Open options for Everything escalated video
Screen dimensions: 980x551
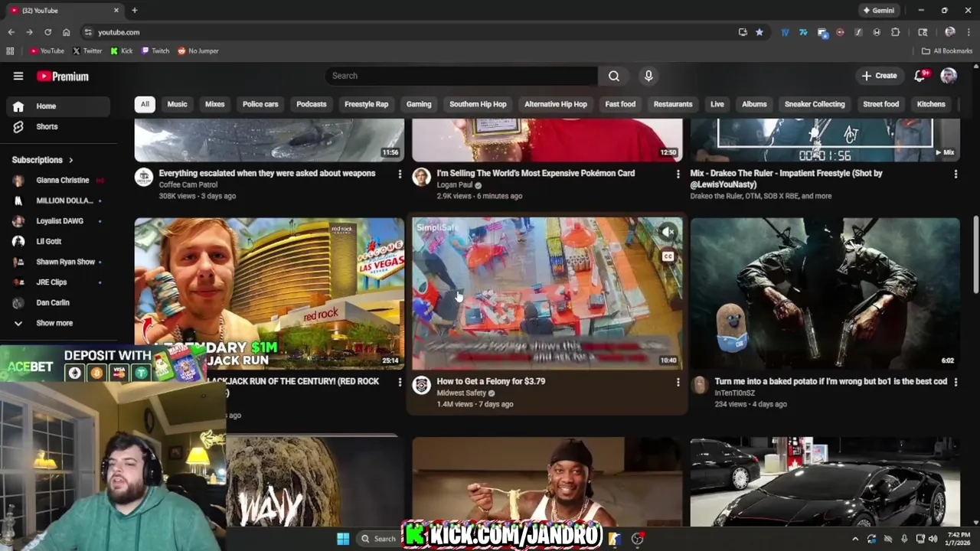pos(400,174)
